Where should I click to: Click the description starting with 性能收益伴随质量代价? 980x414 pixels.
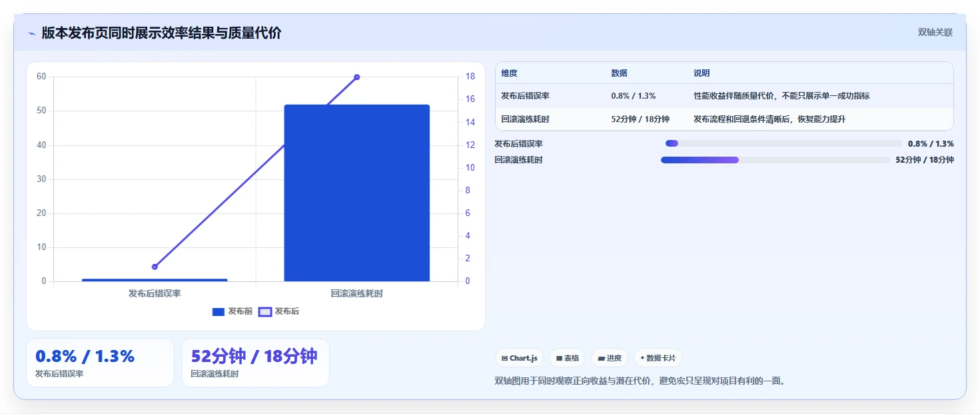pyautogui.click(x=781, y=96)
